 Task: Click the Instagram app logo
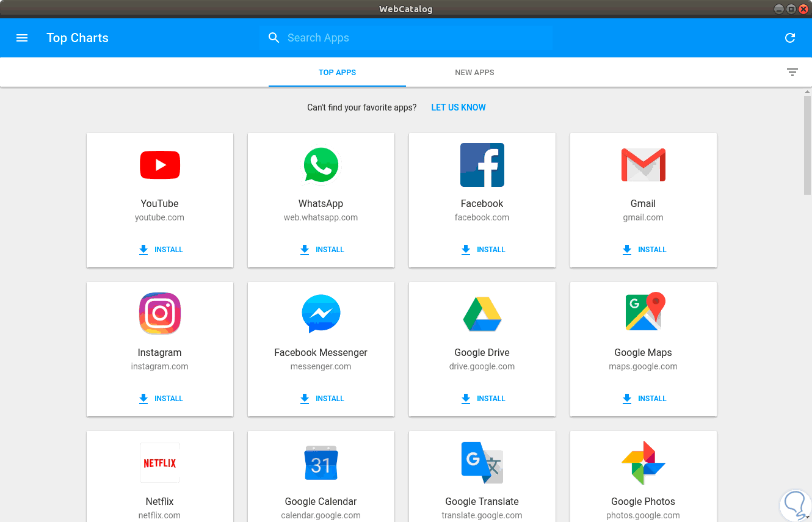click(x=160, y=314)
